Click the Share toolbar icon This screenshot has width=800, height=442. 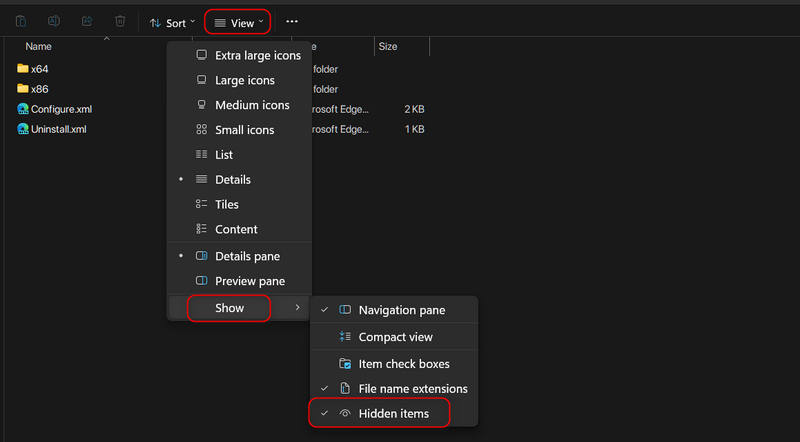tap(87, 21)
